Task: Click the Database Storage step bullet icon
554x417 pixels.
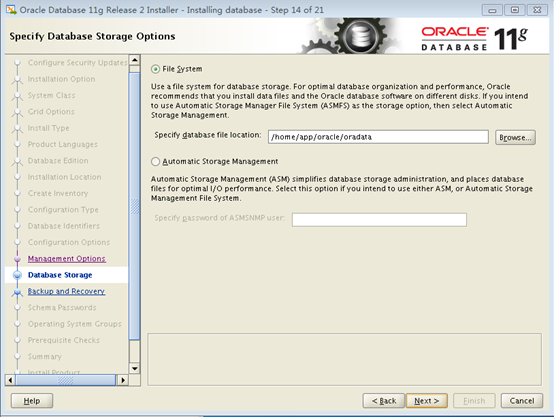Action: pos(17,275)
